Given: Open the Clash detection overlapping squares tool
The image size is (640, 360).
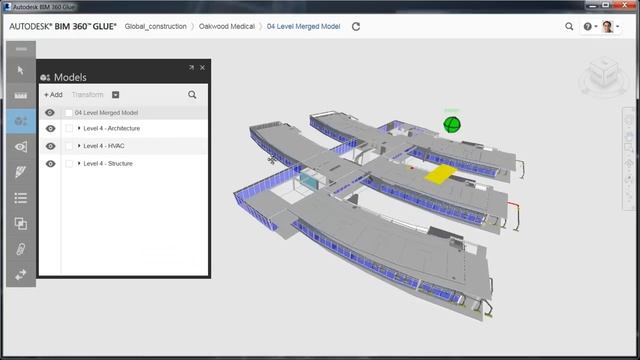Looking at the screenshot, I should coord(20,223).
